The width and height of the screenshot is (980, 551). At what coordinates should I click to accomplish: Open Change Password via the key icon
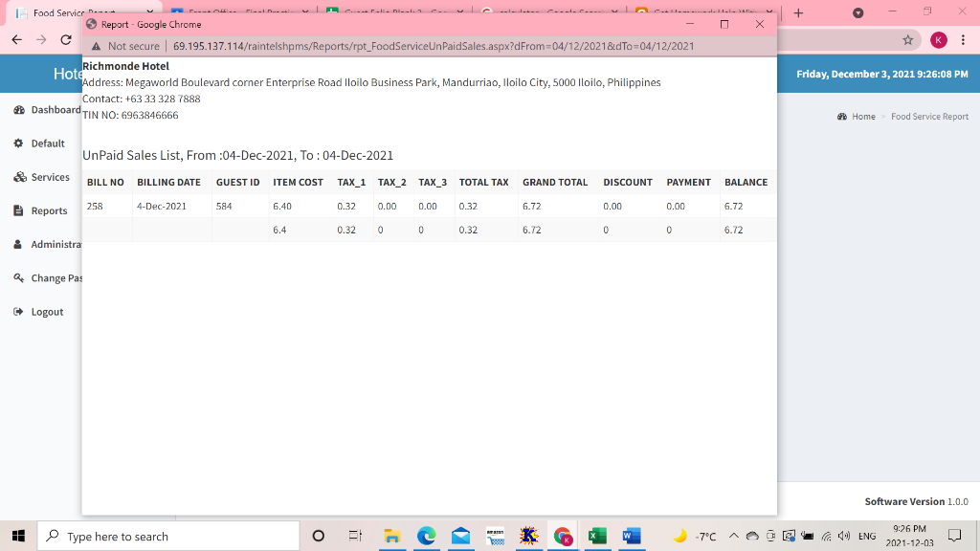tap(17, 277)
